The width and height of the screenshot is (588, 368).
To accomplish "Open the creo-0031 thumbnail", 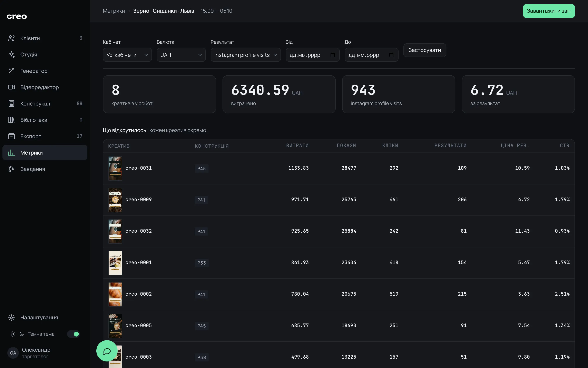I will (x=115, y=168).
